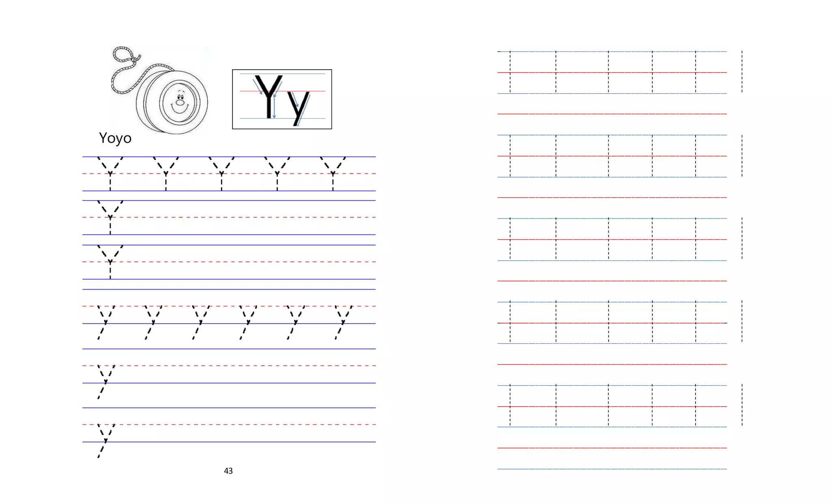Click the page number 43
Image resolution: width=831 pixels, height=504 pixels.
(228, 471)
